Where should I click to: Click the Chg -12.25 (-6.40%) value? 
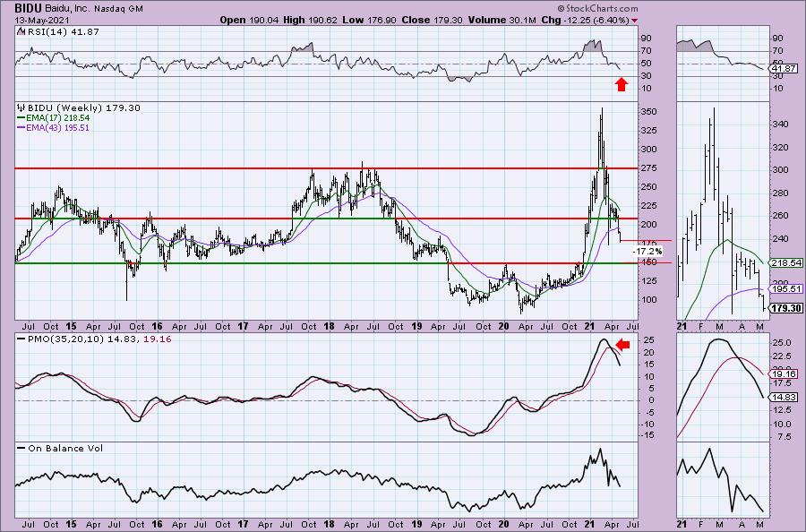(585, 20)
